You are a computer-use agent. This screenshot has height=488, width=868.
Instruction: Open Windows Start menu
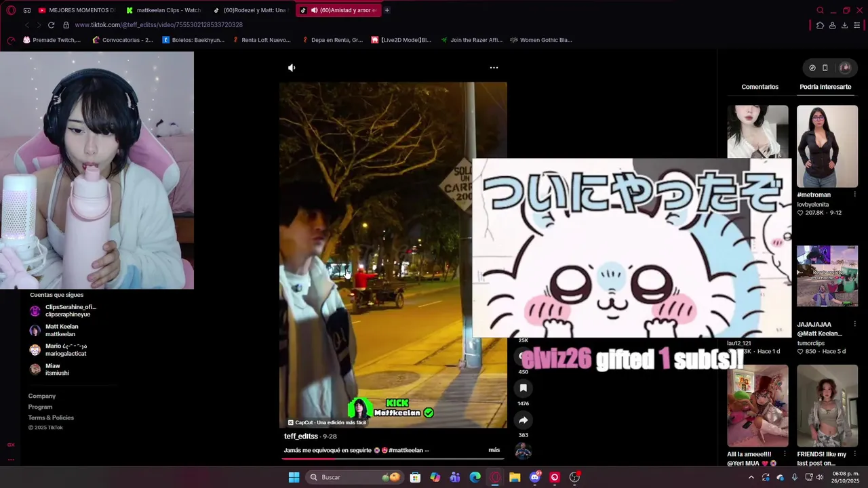point(294,477)
